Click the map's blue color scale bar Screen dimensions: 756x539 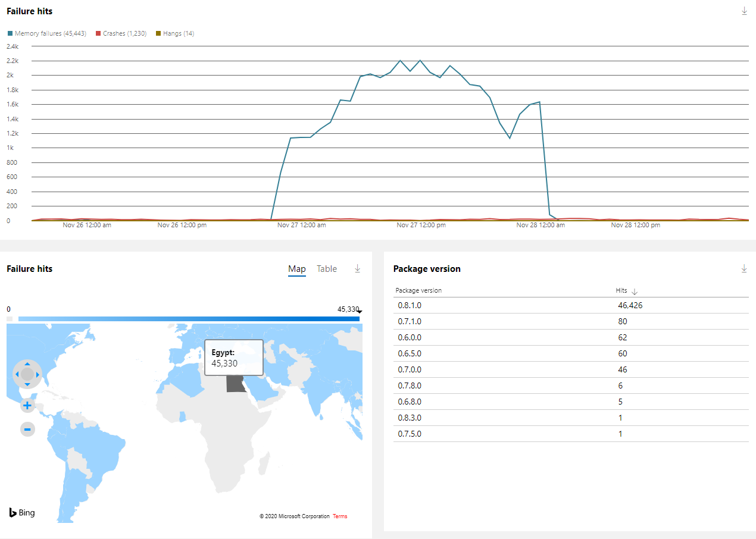coord(189,319)
